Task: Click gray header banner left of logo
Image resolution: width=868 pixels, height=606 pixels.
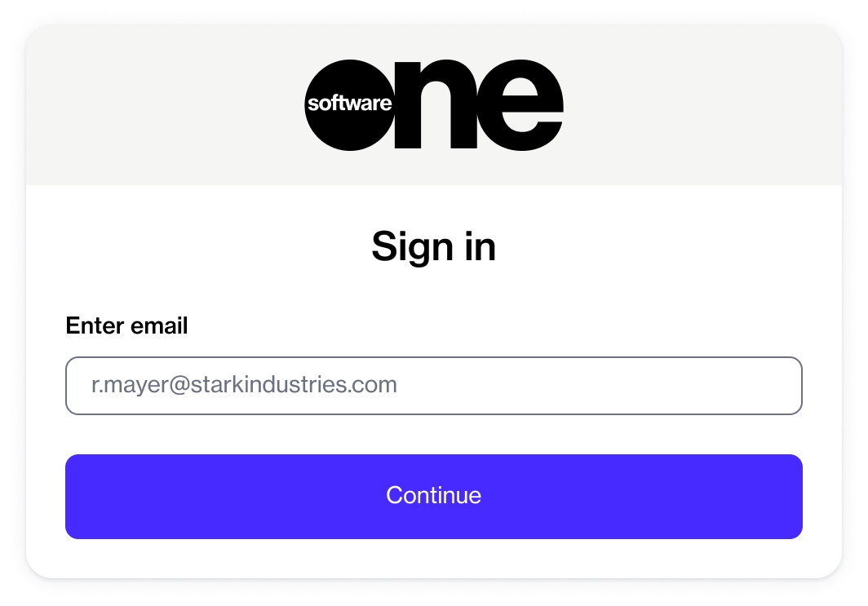Action: point(163,104)
